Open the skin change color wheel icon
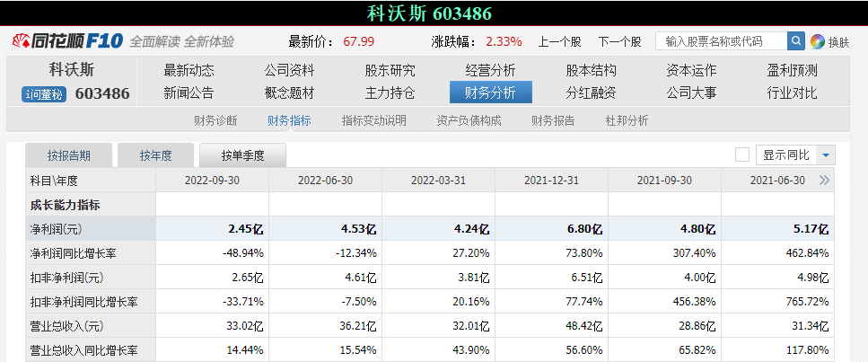 coord(817,41)
